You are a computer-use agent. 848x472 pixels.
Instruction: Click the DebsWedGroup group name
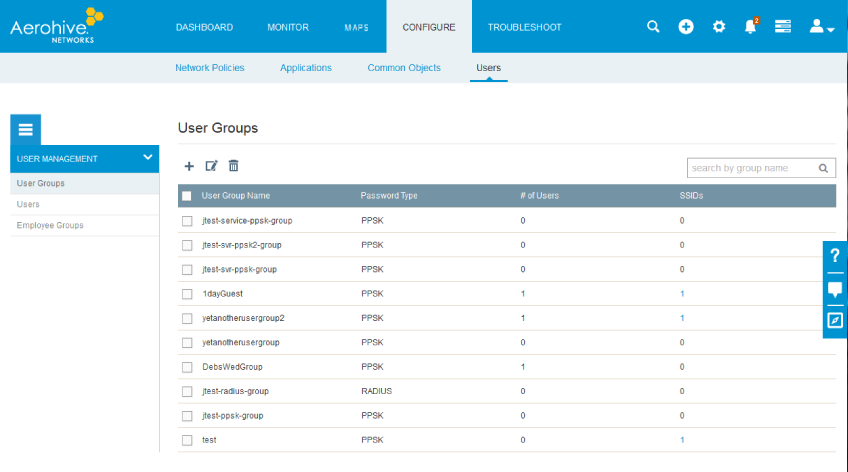pos(232,367)
